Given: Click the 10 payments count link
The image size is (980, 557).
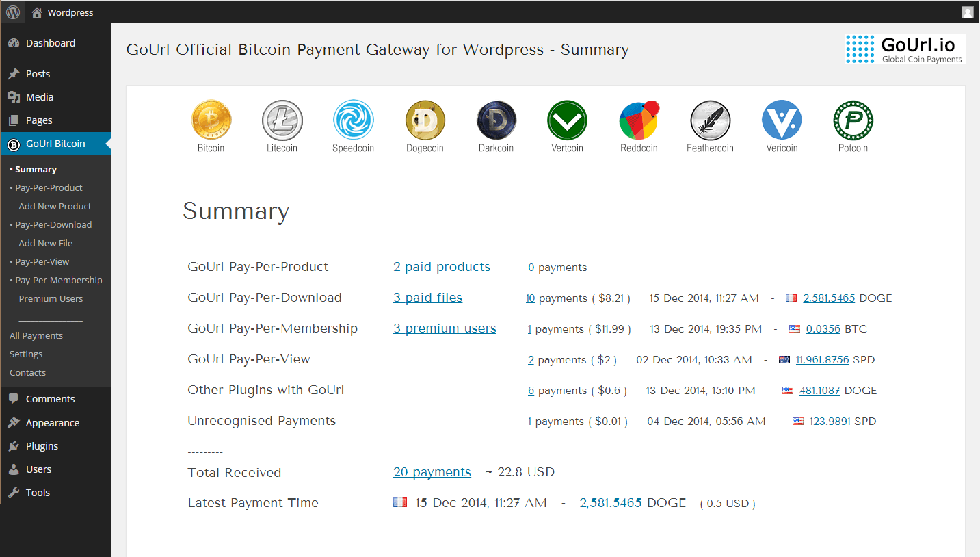Looking at the screenshot, I should 531,298.
